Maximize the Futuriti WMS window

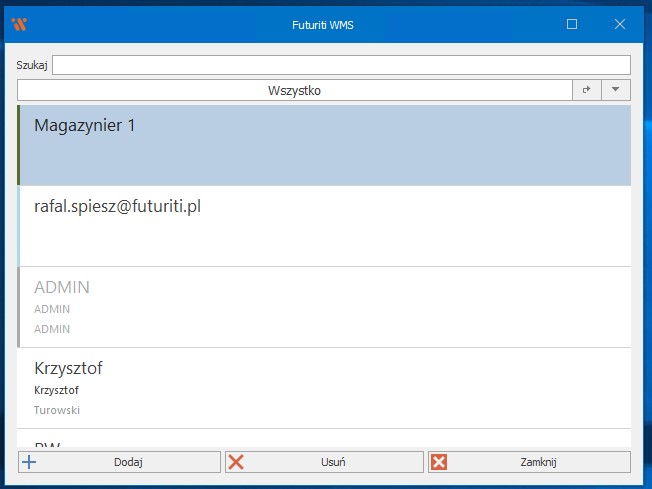coord(572,24)
